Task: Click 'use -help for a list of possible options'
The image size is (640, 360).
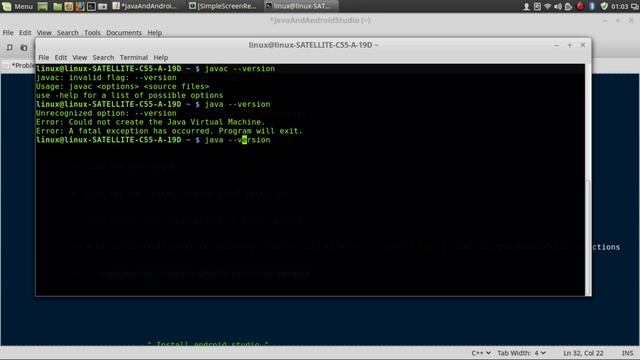Action: coord(129,96)
